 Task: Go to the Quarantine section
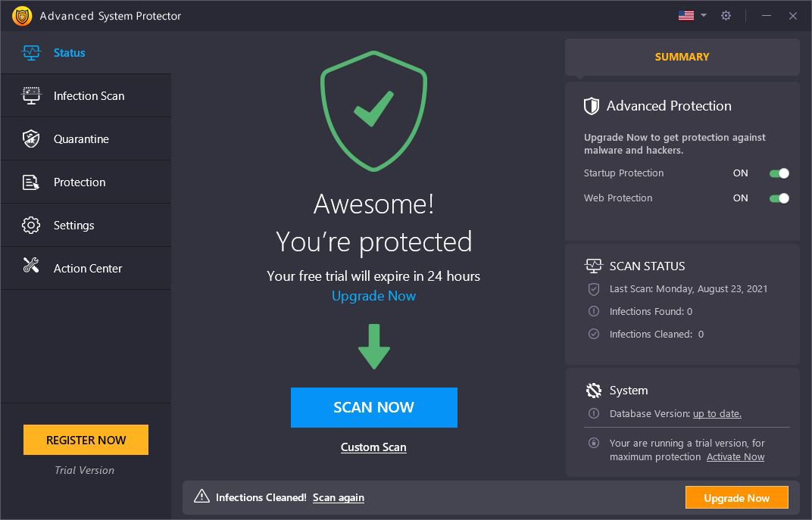86,139
